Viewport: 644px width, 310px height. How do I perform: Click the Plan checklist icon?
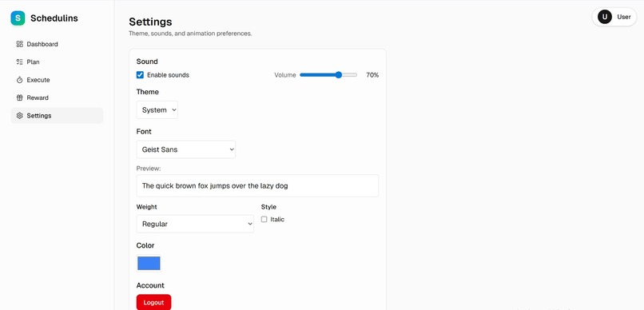click(19, 62)
